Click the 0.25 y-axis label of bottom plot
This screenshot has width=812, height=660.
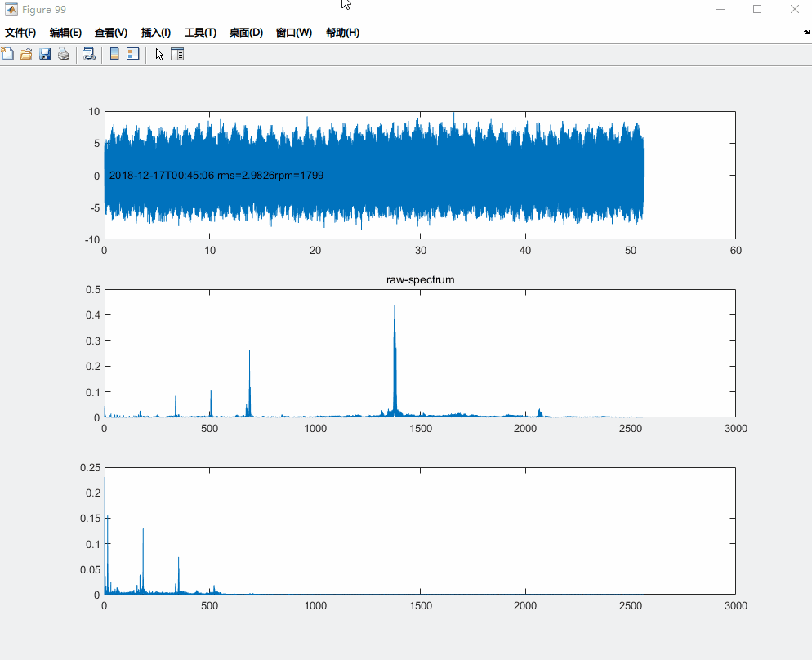(90, 467)
